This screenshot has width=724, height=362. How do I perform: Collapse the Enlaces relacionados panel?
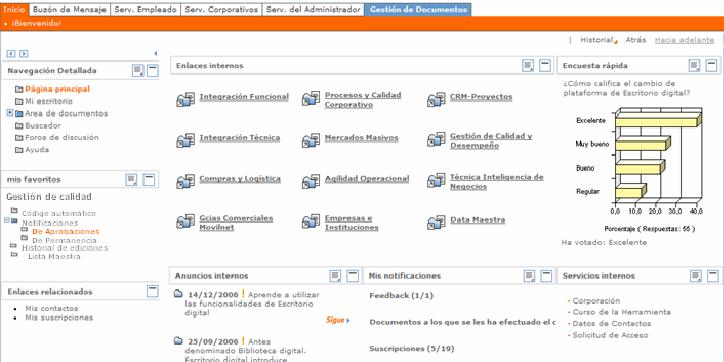coord(152,291)
